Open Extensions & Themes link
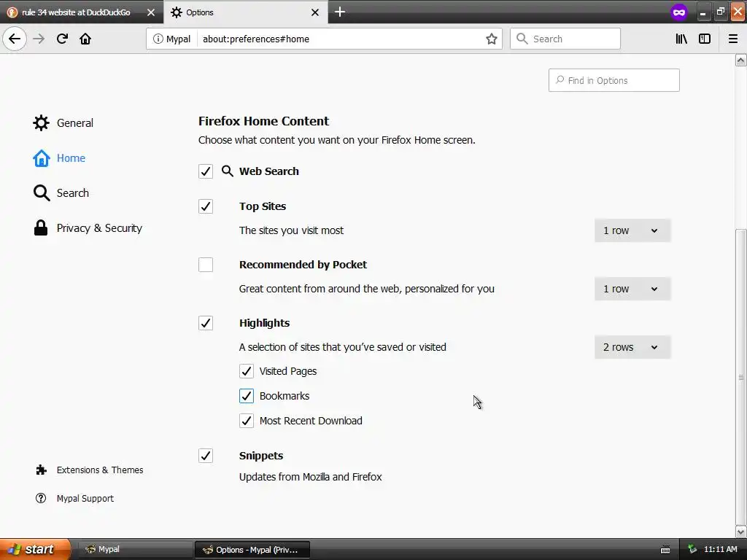 coord(99,470)
